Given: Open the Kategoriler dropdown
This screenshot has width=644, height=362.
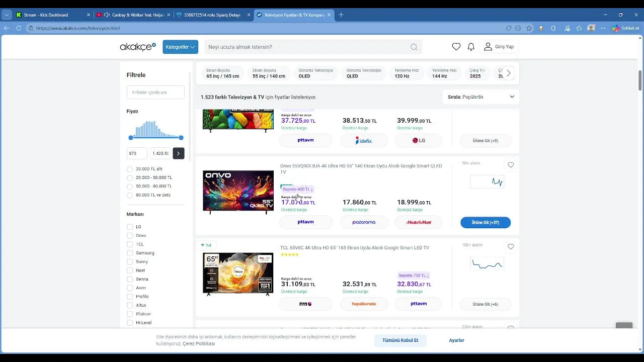Looking at the screenshot, I should coord(180,47).
